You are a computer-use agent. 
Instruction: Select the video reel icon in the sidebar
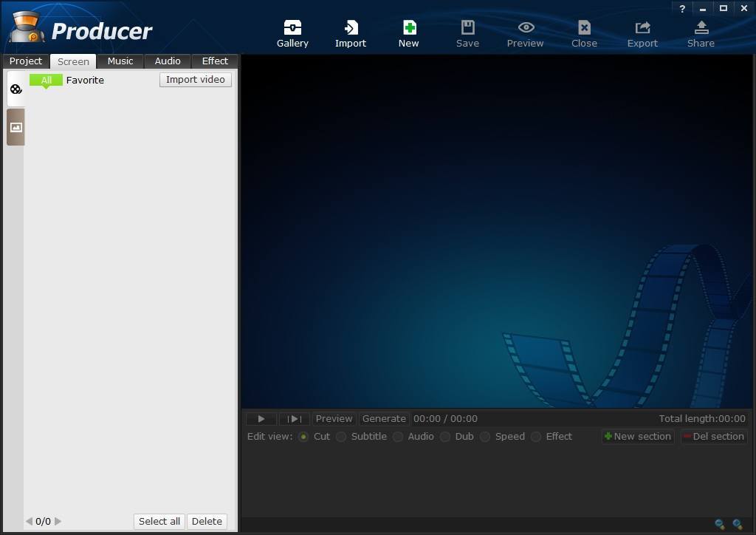(x=15, y=88)
